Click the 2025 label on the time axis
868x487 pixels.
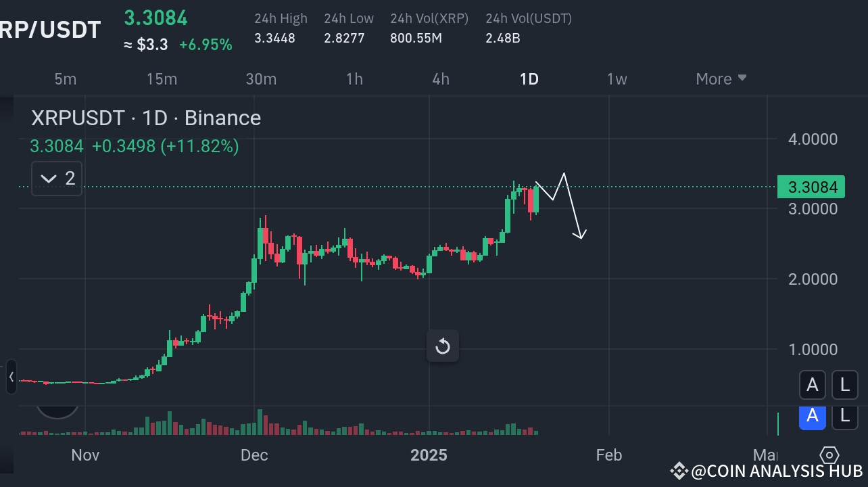[429, 455]
